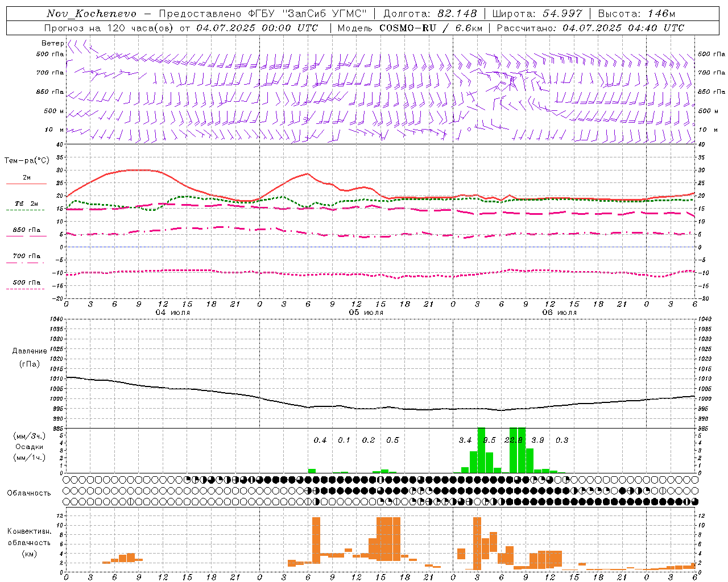Select the date label "05 июля"

[x=366, y=313]
